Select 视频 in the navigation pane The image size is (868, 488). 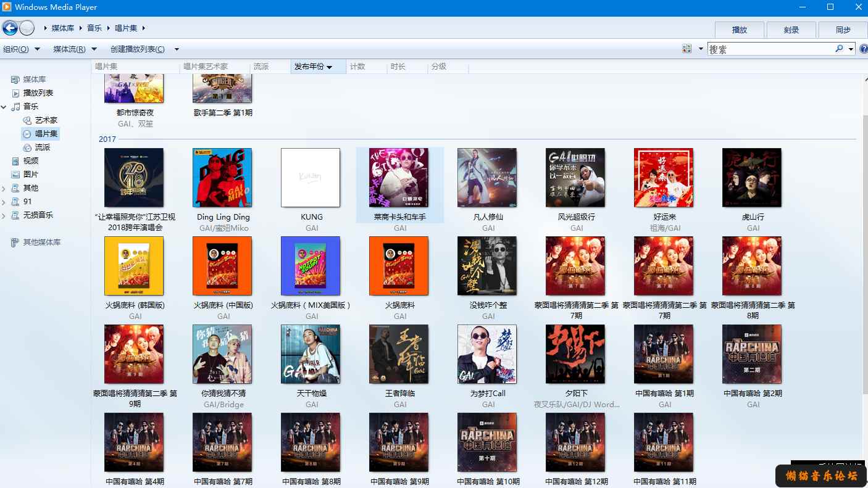(x=31, y=161)
